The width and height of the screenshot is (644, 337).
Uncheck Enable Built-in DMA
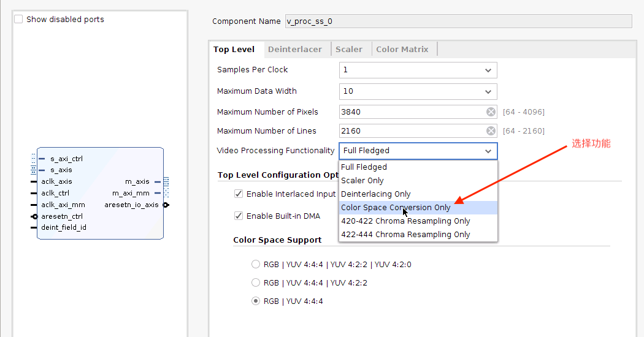pos(239,216)
